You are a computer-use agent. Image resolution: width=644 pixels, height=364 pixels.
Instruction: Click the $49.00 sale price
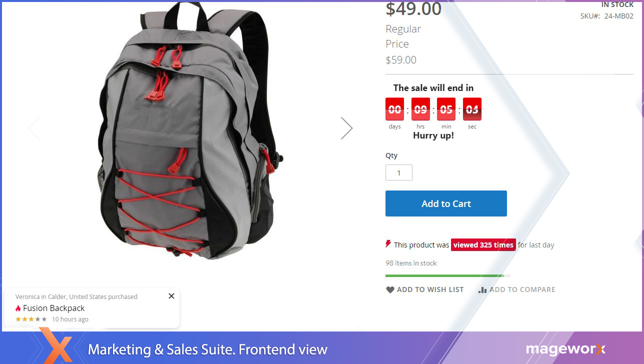[413, 9]
